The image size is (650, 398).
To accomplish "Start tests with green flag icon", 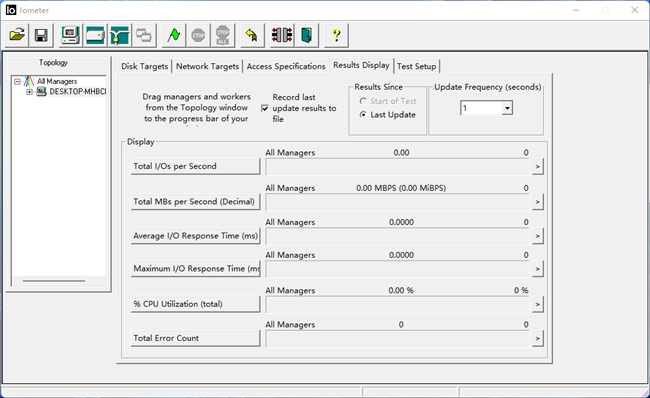I will pos(174,35).
